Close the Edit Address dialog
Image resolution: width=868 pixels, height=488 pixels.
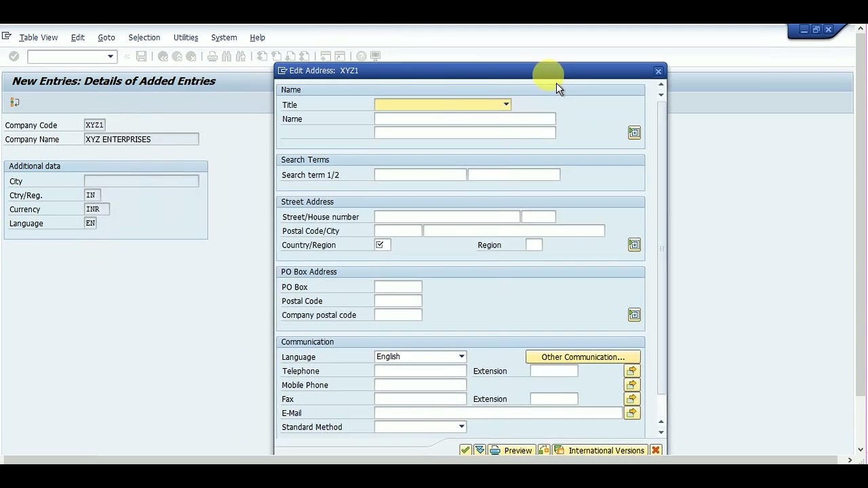pos(658,71)
